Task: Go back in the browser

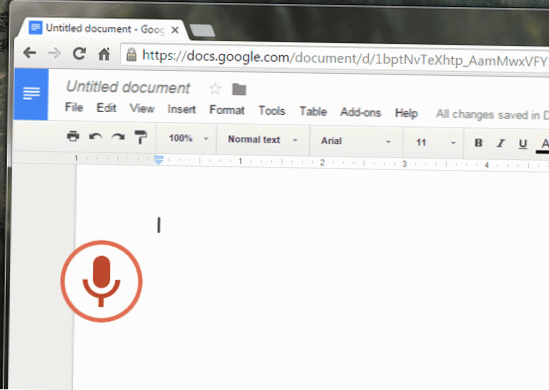Action: 30,53
